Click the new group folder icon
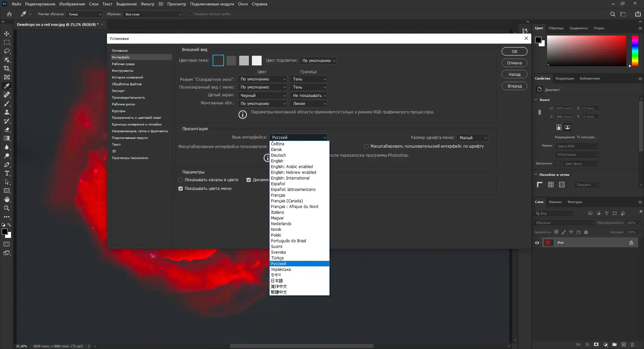Image resolution: width=644 pixels, height=349 pixels. (x=614, y=345)
